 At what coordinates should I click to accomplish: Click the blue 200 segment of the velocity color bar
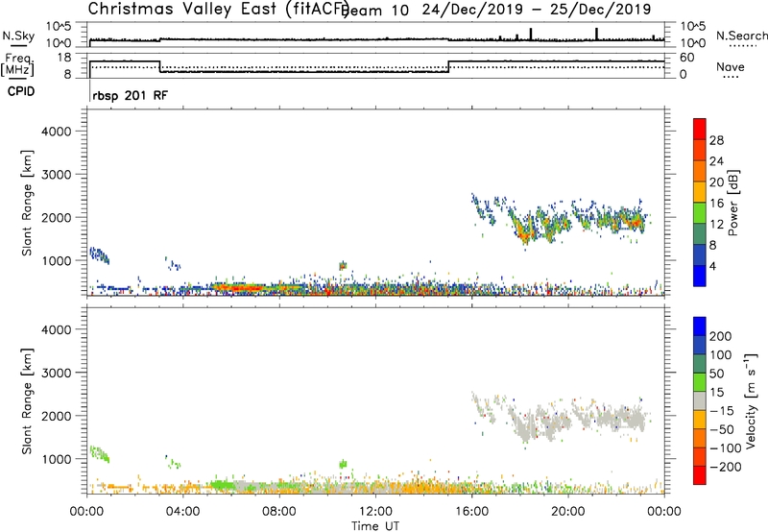point(700,326)
